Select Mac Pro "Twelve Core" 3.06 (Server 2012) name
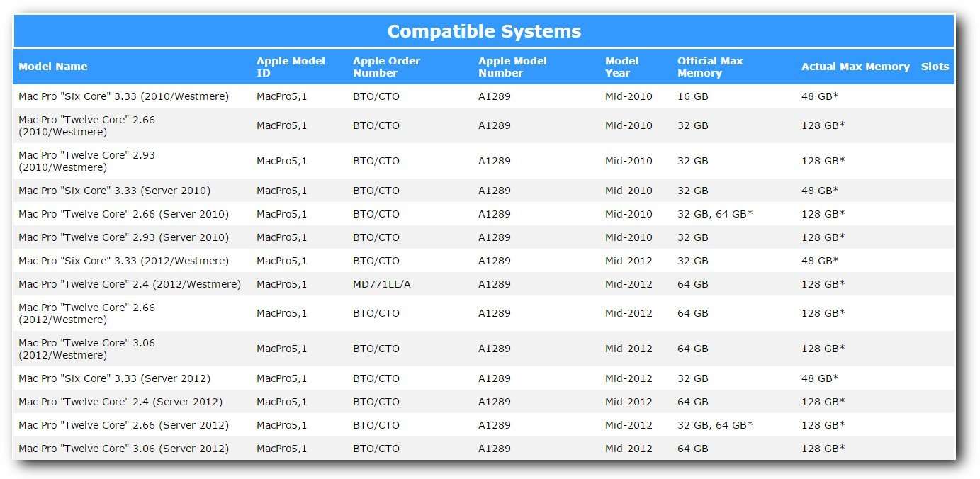 click(124, 449)
